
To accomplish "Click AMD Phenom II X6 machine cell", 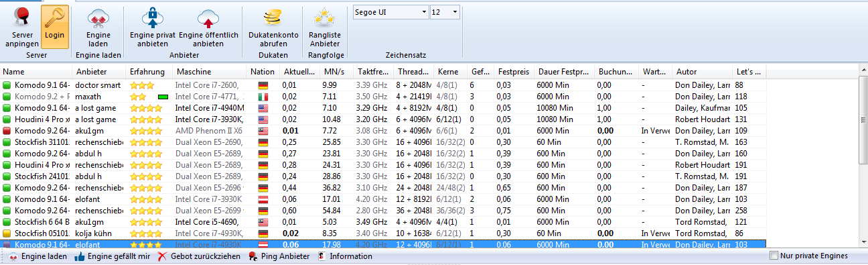I will click(210, 131).
